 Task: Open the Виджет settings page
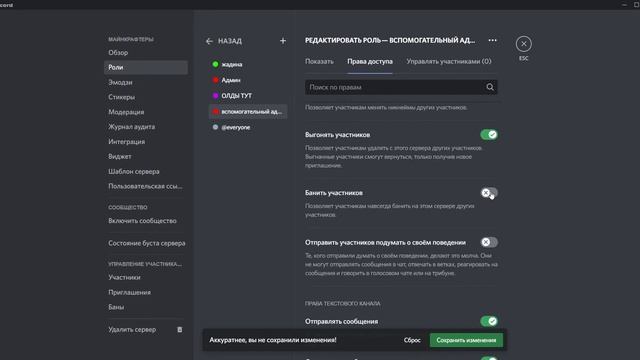pyautogui.click(x=146, y=156)
